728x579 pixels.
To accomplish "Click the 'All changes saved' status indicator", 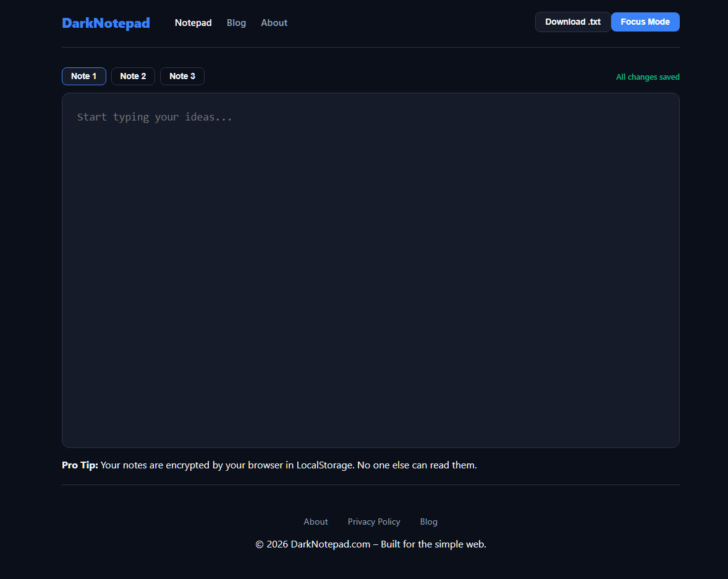I will [647, 77].
